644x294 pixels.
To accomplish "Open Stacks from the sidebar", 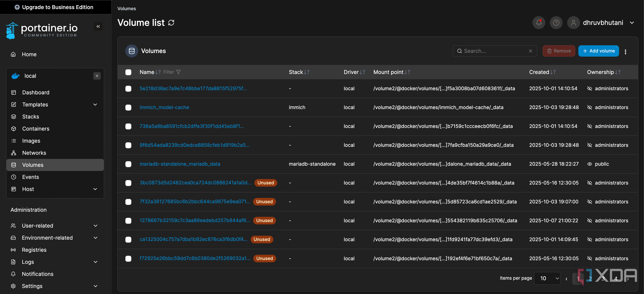I will 31,116.
